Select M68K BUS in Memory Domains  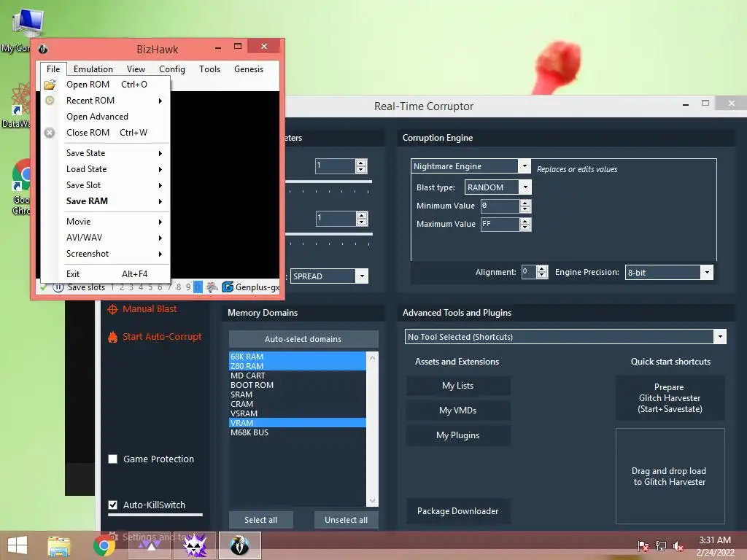298,433
